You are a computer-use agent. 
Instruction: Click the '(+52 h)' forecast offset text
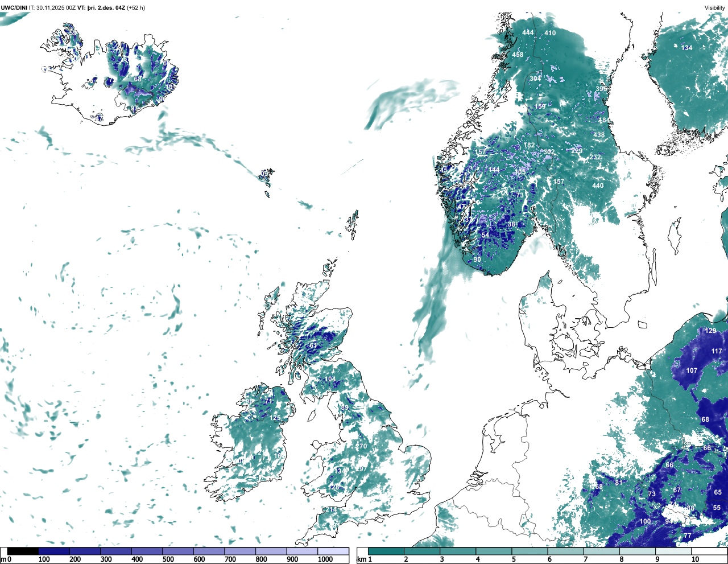click(x=135, y=8)
